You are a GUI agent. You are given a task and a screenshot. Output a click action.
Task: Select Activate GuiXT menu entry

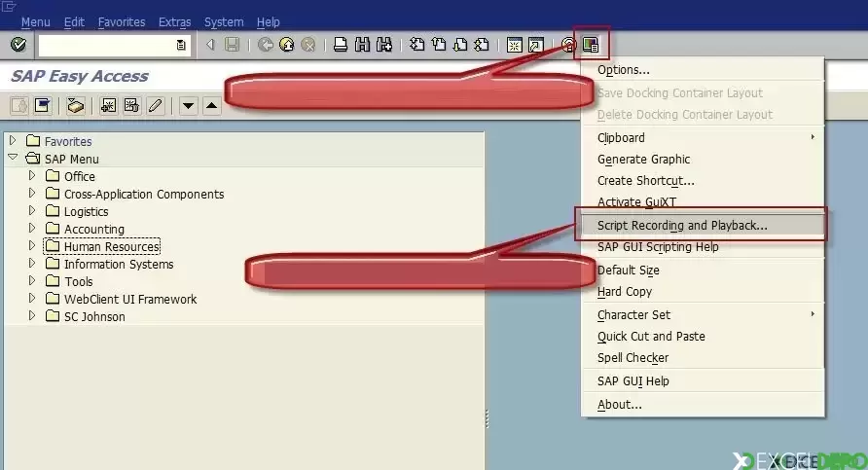click(x=703, y=201)
